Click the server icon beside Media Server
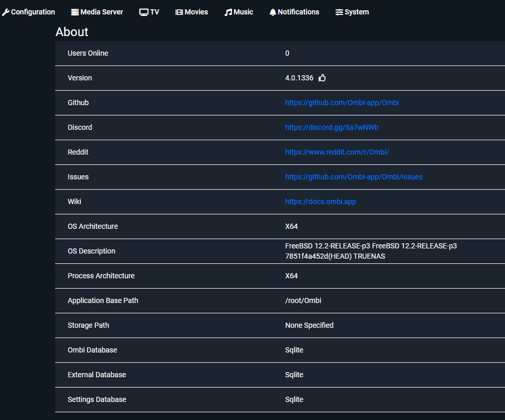Viewport: 505px width, 420px height. click(x=75, y=12)
